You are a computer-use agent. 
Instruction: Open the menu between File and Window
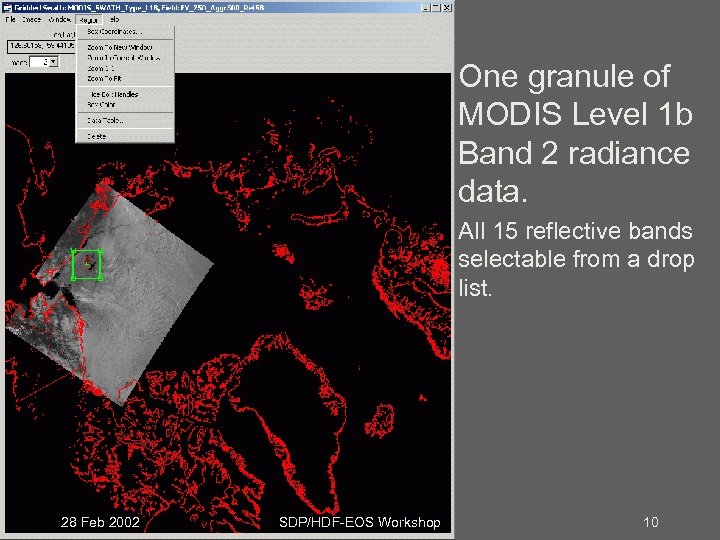tap(31, 19)
